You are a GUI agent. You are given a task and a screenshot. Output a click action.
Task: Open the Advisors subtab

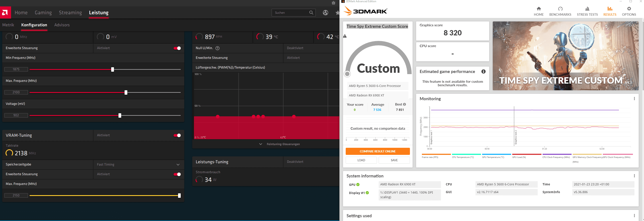(x=62, y=25)
